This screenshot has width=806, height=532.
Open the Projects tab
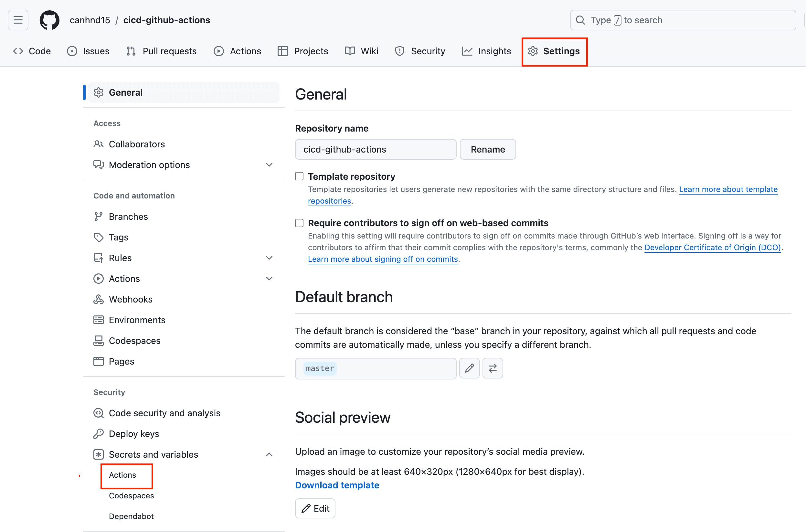pyautogui.click(x=303, y=51)
